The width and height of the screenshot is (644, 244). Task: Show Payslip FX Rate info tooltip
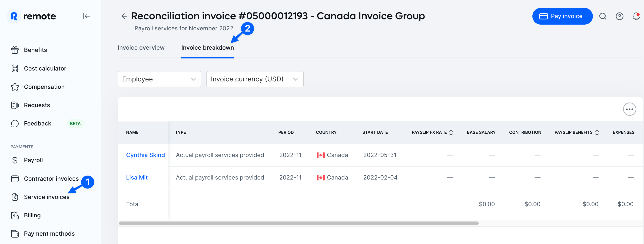451,132
